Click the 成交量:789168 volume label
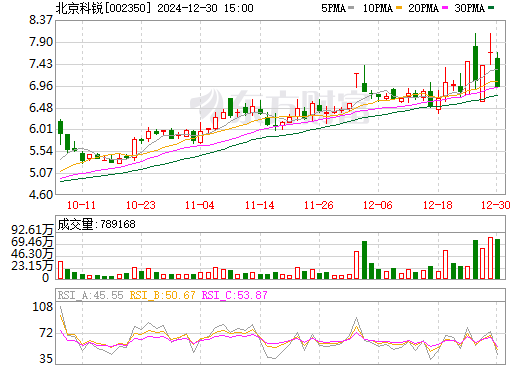The image size is (520, 365). point(97,224)
